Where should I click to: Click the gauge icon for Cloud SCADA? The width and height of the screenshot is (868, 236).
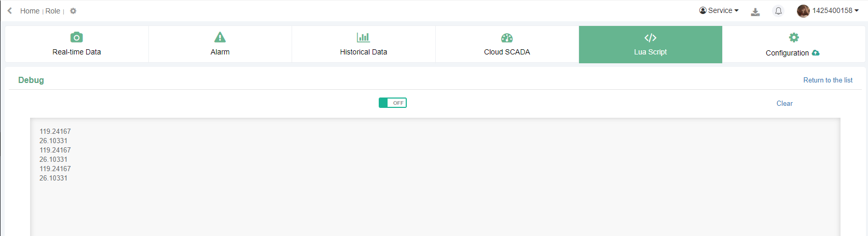point(507,38)
